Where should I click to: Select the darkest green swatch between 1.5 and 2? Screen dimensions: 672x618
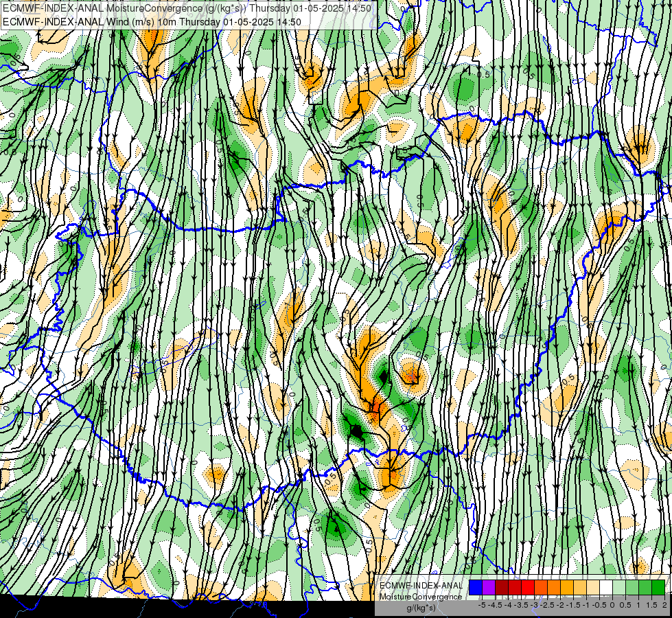(658, 587)
